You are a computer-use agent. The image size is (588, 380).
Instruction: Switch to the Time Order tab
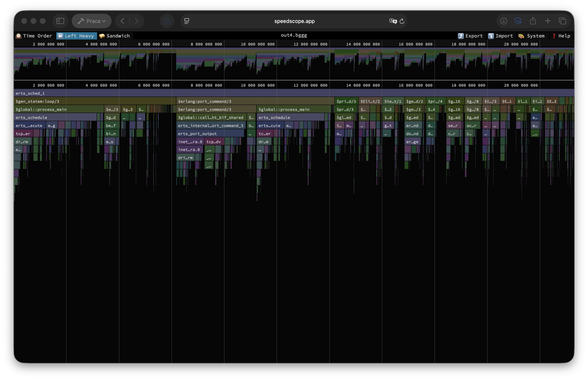34,36
